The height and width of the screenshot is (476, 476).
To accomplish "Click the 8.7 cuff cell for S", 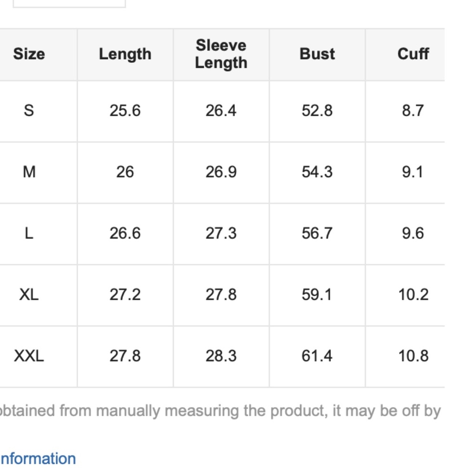I will (413, 111).
